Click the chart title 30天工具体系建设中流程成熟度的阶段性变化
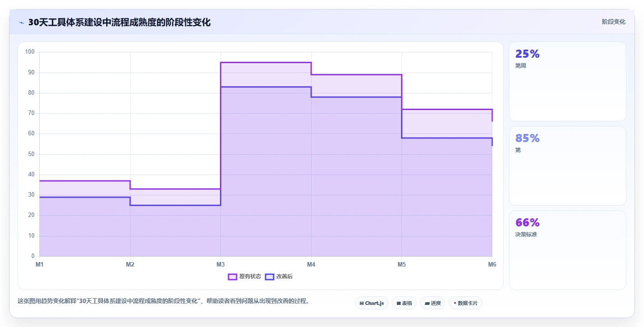Image resolution: width=644 pixels, height=327 pixels. tap(119, 23)
